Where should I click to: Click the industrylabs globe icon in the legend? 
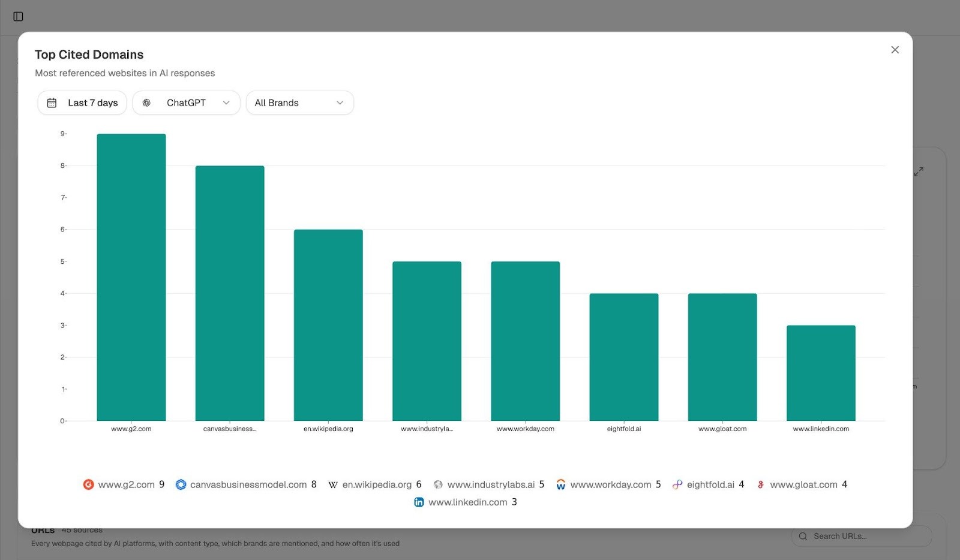click(439, 484)
